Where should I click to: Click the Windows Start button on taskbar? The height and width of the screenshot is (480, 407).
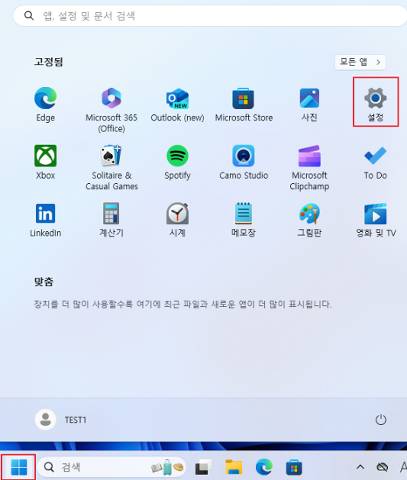pyautogui.click(x=19, y=467)
